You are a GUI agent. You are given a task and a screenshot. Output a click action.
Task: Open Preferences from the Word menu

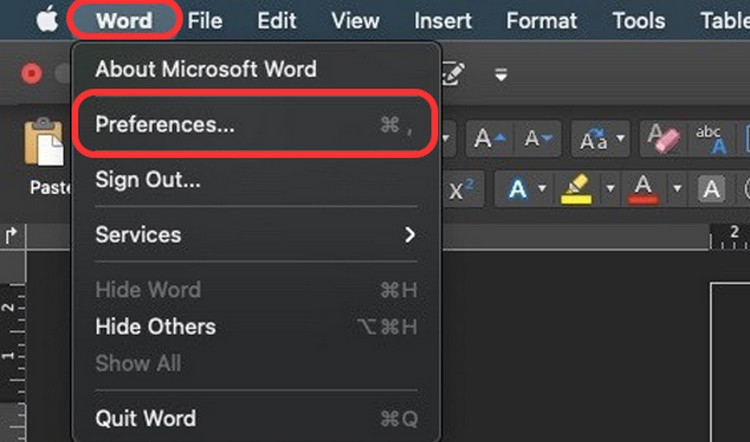[255, 124]
